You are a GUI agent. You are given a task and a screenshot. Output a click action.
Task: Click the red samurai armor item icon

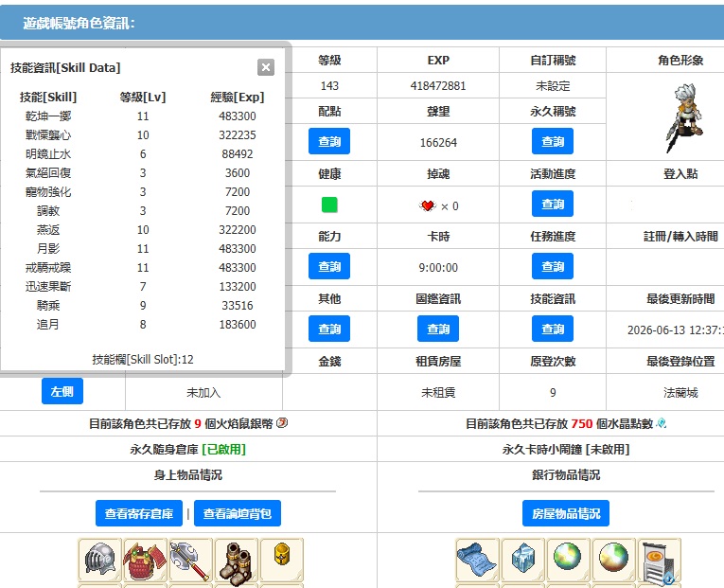tap(145, 561)
